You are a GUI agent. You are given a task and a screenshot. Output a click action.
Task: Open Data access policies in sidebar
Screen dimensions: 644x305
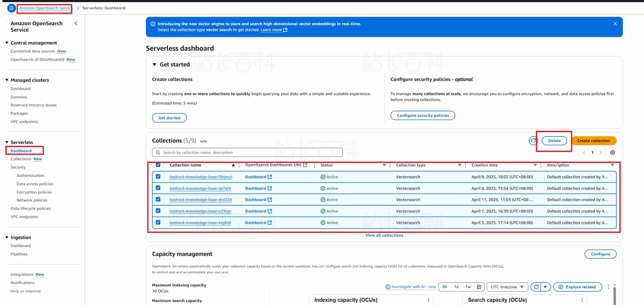tap(35, 184)
